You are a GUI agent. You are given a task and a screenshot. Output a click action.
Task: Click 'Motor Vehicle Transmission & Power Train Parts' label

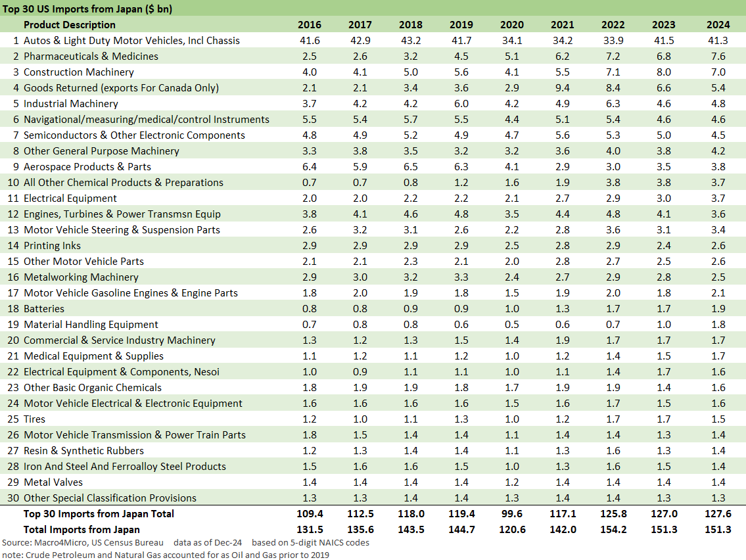[x=135, y=435]
